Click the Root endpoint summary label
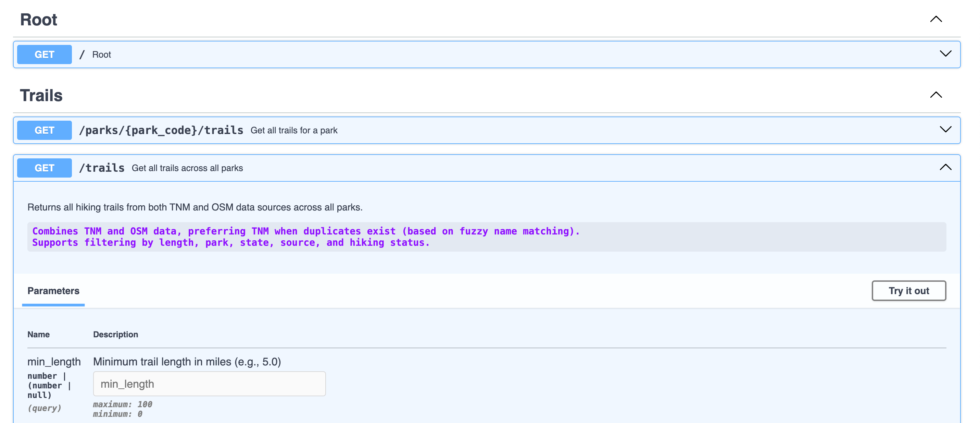The width and height of the screenshot is (980, 423). point(101,55)
